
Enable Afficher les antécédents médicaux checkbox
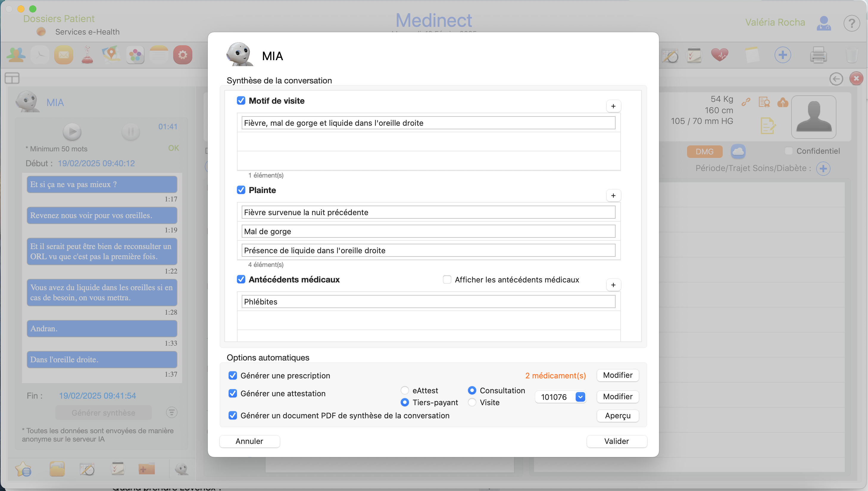(x=447, y=279)
